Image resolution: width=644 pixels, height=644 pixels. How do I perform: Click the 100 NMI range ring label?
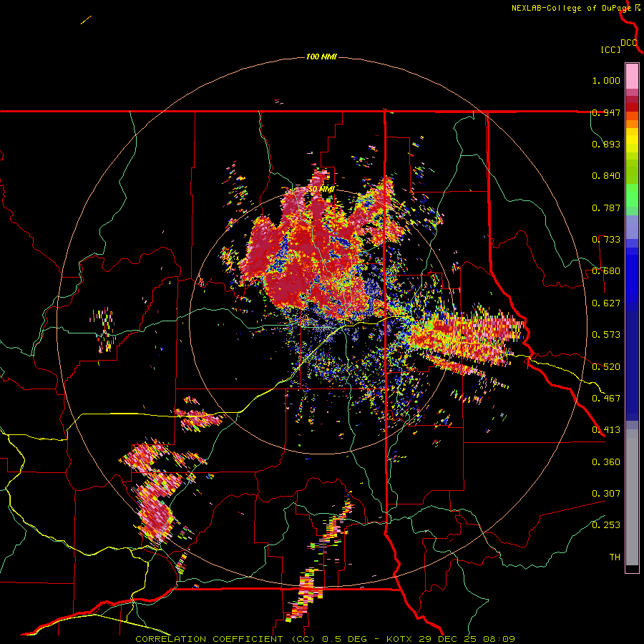(x=321, y=57)
